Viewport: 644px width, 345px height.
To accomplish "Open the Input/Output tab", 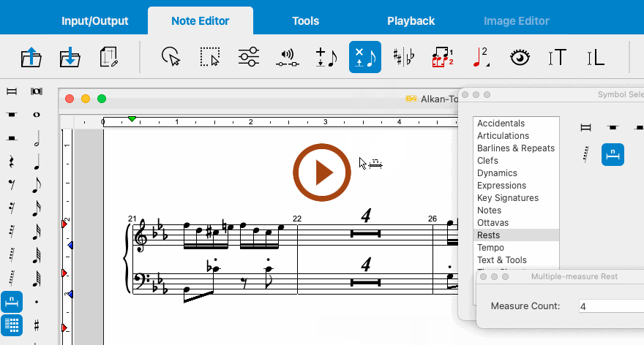I will coord(94,21).
